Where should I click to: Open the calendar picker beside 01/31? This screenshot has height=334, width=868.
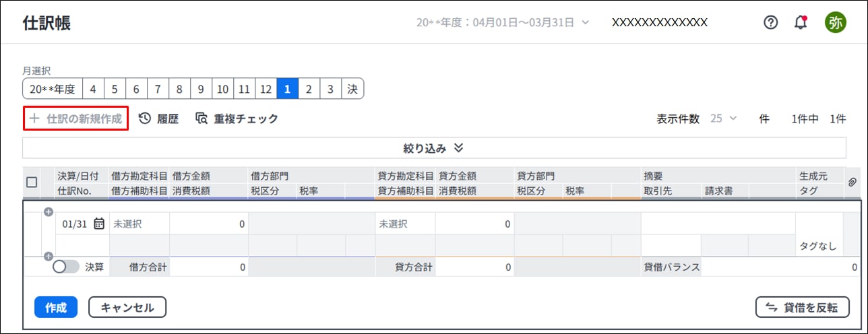(x=99, y=224)
